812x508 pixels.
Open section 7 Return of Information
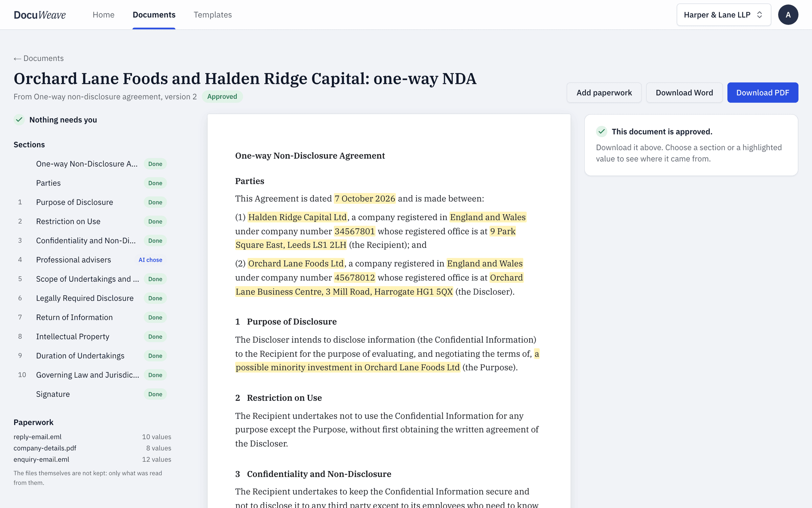[x=92, y=317]
